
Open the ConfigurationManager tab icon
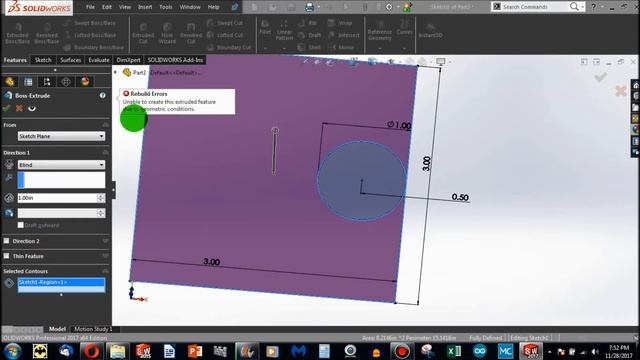point(47,82)
